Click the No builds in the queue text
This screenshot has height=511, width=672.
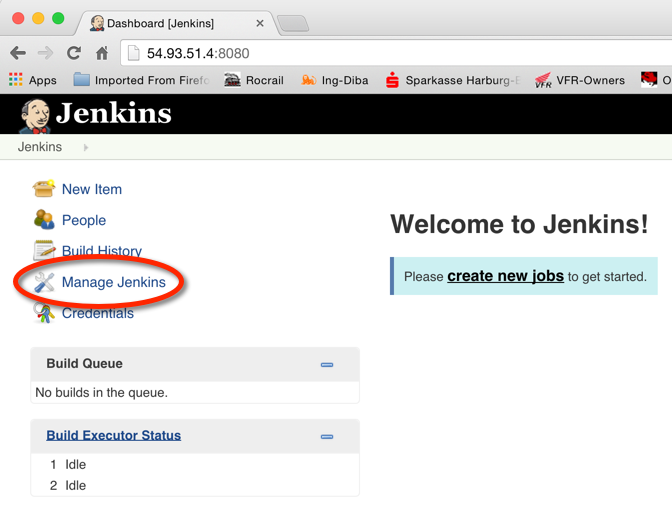click(102, 392)
